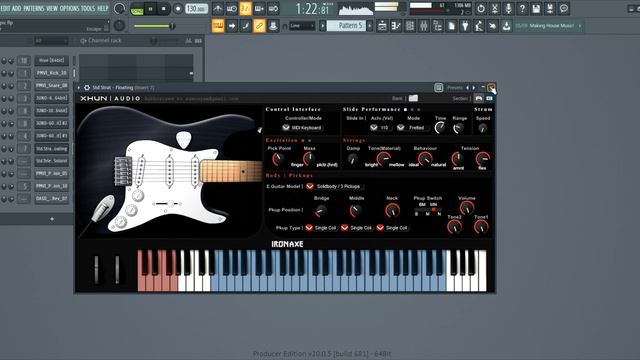Click the PMVL_Kick_10 channel button
This screenshot has height=360, width=640.
(x=51, y=73)
